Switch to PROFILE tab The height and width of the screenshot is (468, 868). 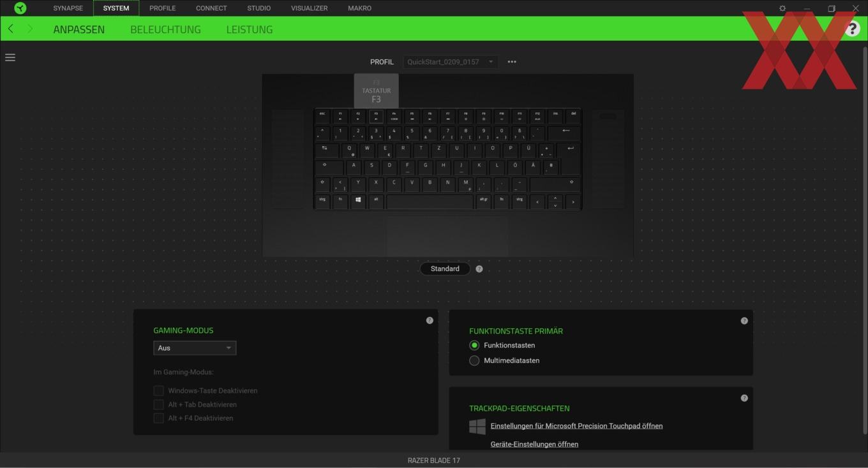(162, 8)
